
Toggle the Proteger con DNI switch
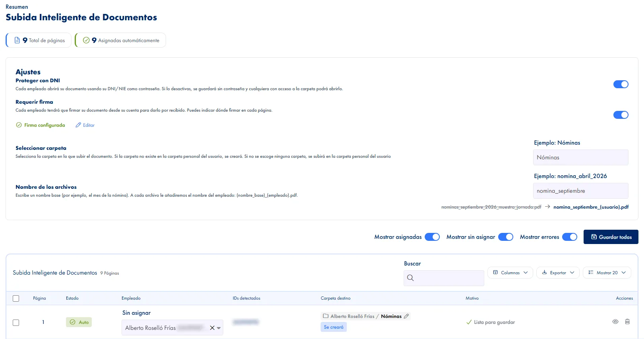(621, 84)
